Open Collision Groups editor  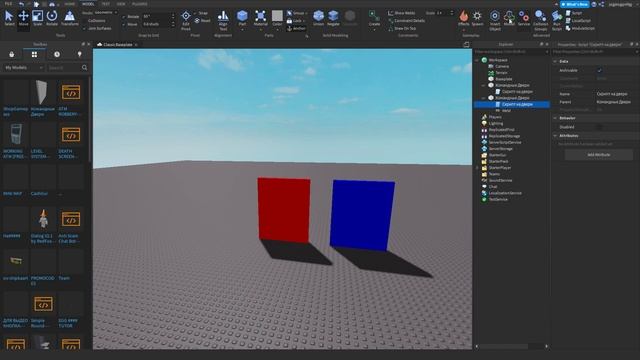540,20
